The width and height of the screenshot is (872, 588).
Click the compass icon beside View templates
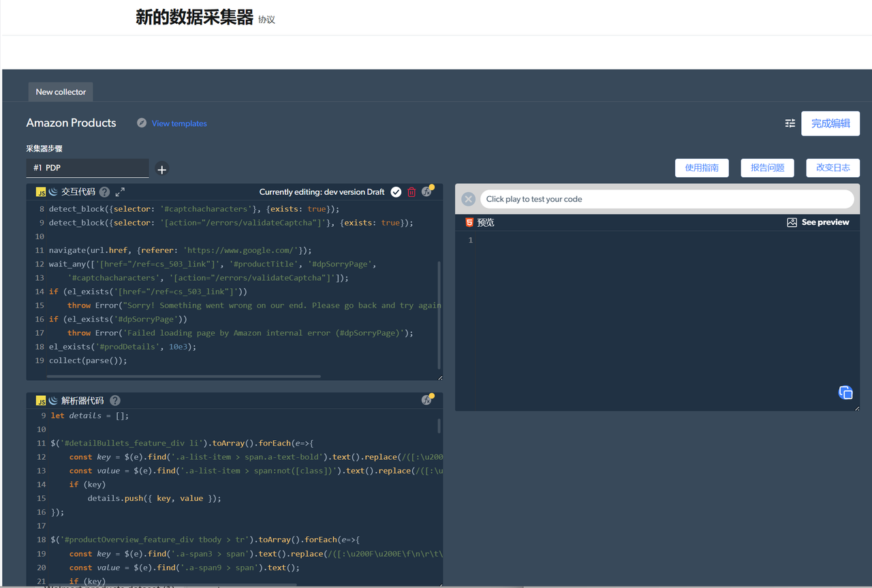142,123
